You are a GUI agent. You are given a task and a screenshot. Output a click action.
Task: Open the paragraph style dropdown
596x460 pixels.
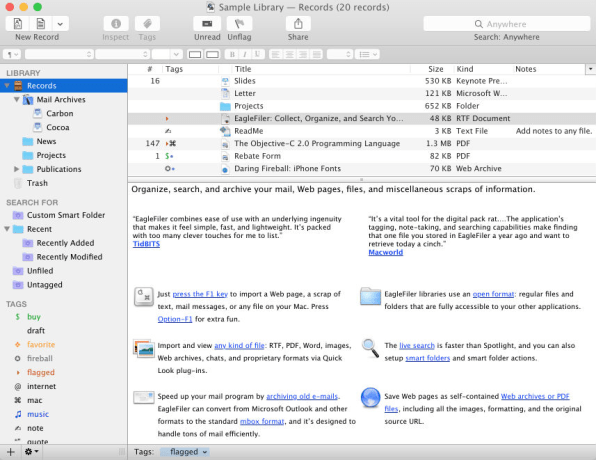click(x=11, y=54)
